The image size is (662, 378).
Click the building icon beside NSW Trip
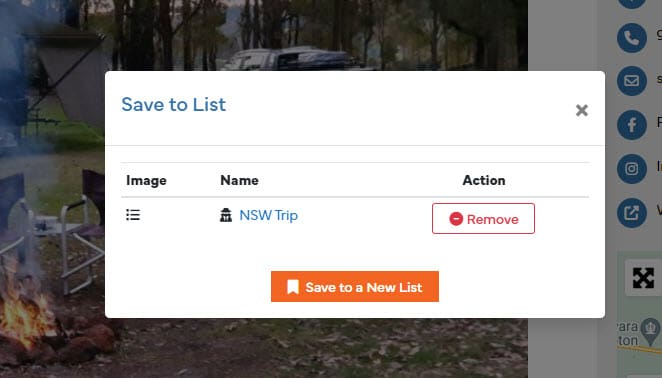tap(226, 215)
